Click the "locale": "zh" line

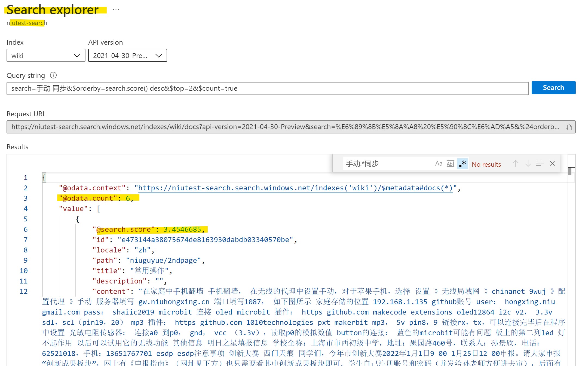[x=124, y=250]
